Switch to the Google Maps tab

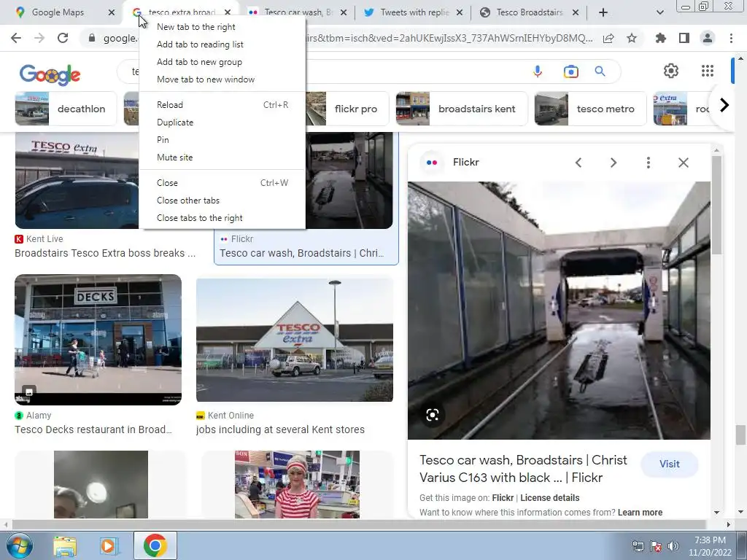click(x=57, y=12)
